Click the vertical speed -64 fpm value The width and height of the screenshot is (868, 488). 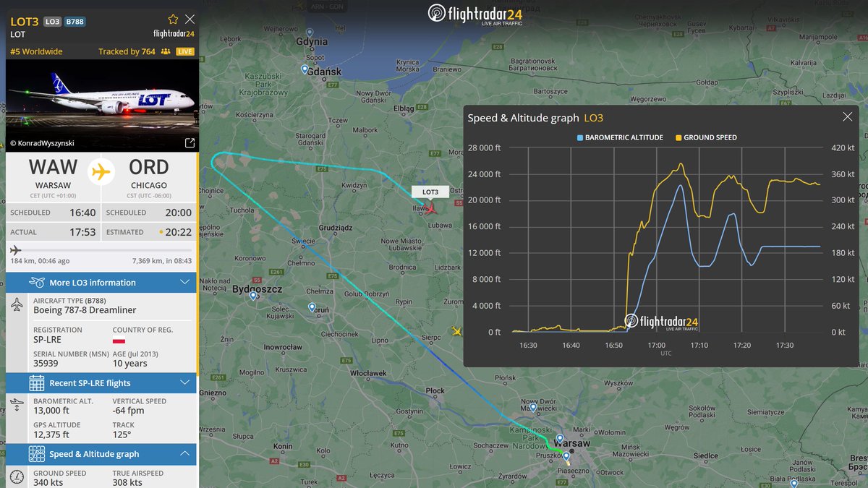(x=129, y=411)
